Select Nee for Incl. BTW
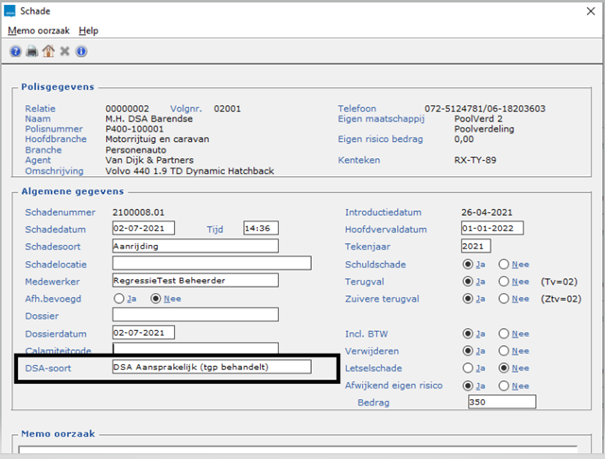 pos(503,334)
